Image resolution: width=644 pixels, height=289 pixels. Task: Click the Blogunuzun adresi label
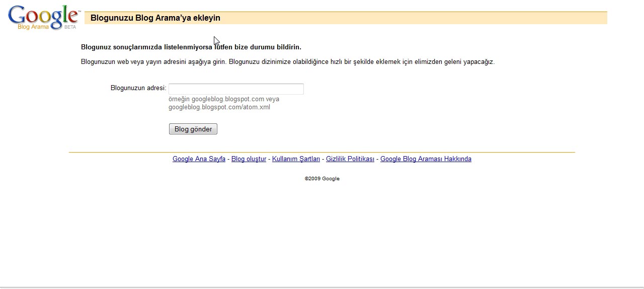tap(138, 88)
